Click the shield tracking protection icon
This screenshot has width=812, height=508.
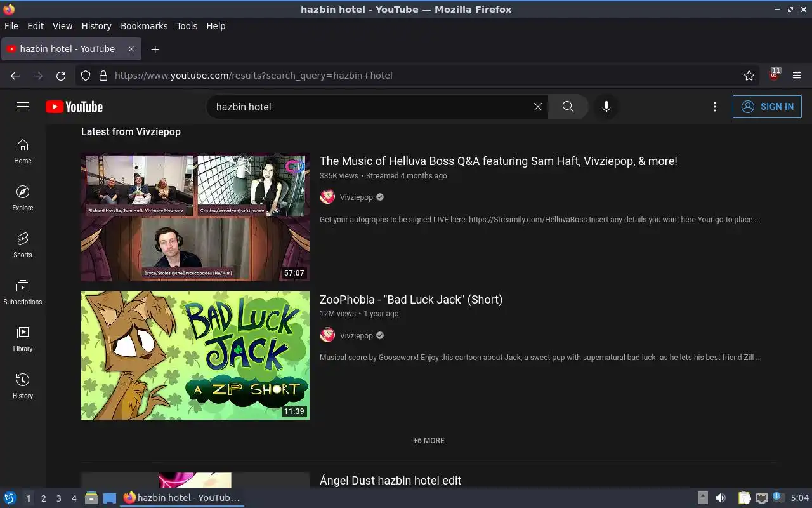[86, 76]
